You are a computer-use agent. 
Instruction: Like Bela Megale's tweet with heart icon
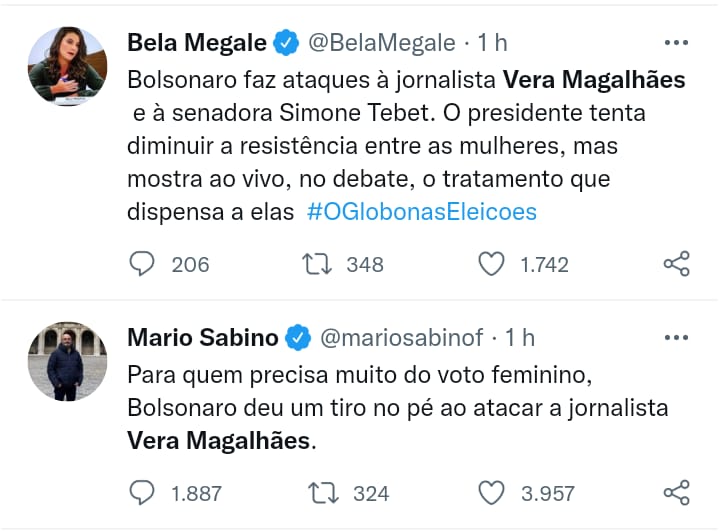click(490, 264)
